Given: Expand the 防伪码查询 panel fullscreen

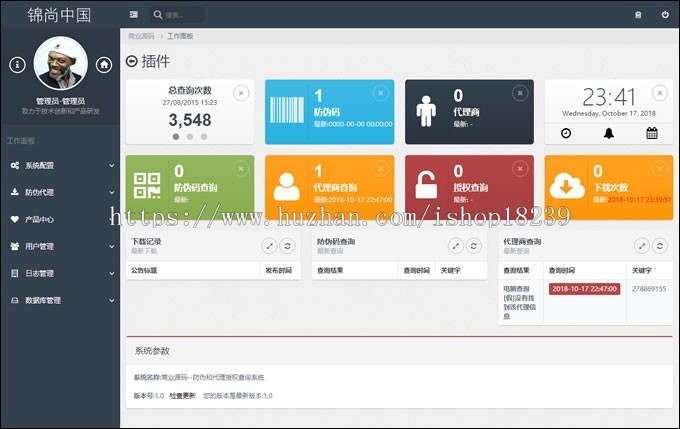Looking at the screenshot, I should coord(456,246).
